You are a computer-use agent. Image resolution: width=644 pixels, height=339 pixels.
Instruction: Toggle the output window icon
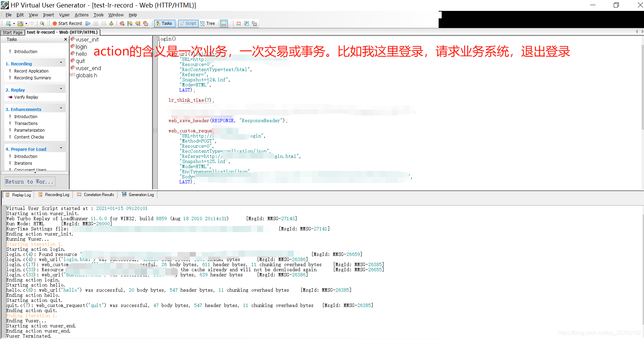224,23
